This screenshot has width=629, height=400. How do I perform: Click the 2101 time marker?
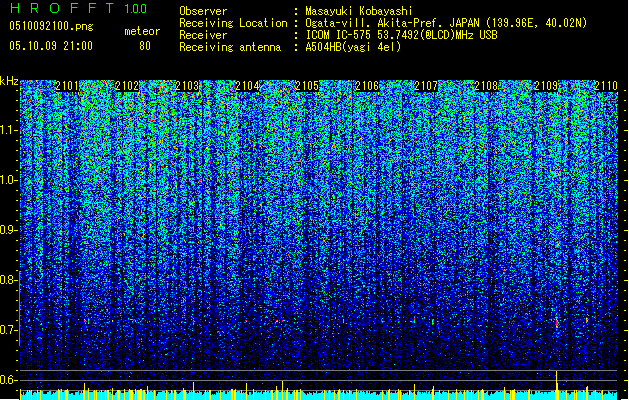click(x=67, y=86)
